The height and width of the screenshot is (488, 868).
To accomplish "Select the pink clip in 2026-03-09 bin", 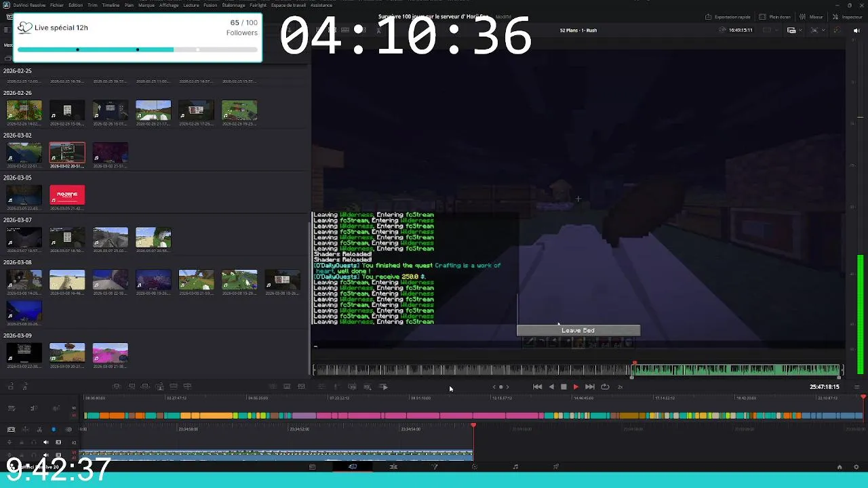I will click(x=110, y=353).
